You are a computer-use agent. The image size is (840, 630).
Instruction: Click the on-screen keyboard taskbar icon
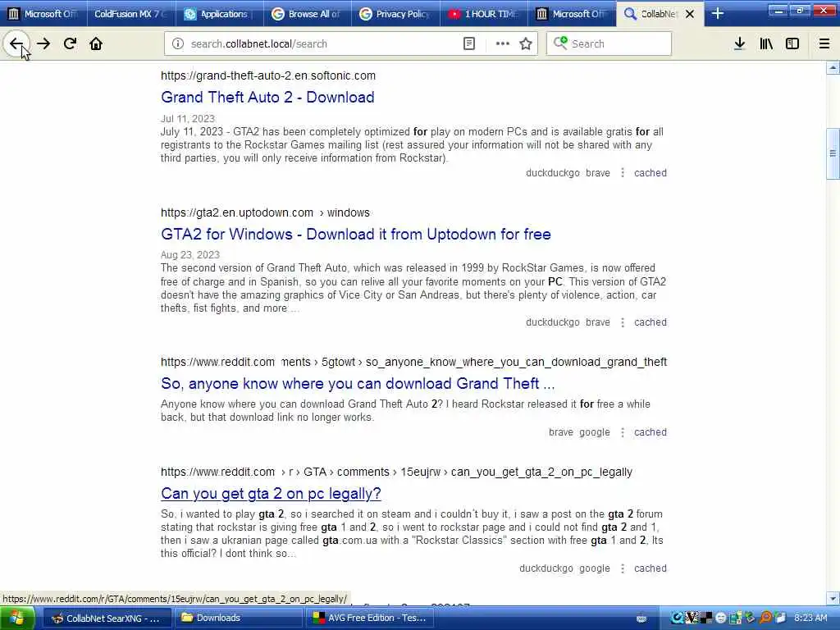(x=641, y=619)
